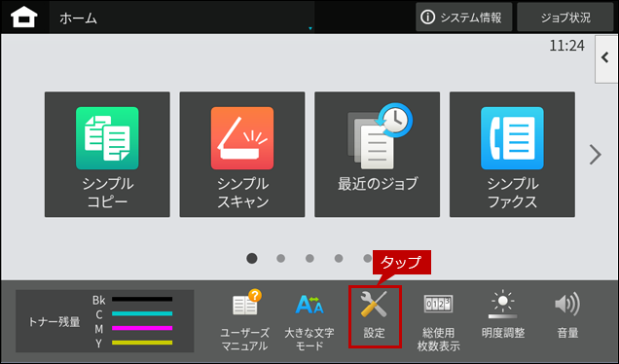
Task: Open ジョブ状況 job status
Action: [565, 18]
